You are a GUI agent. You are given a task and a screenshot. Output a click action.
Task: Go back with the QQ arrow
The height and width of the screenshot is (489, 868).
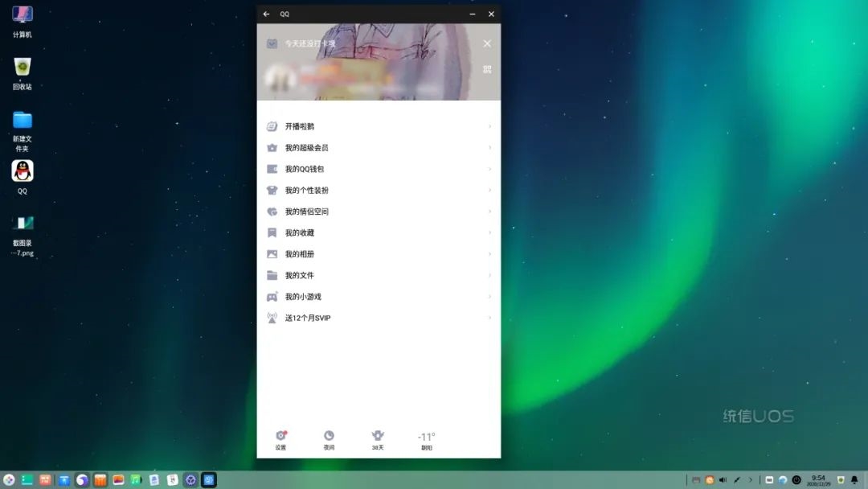click(x=266, y=14)
